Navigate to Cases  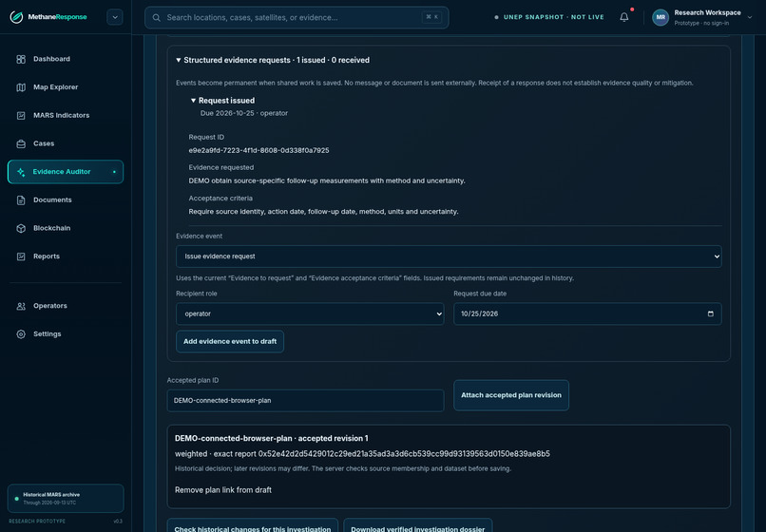click(66, 143)
